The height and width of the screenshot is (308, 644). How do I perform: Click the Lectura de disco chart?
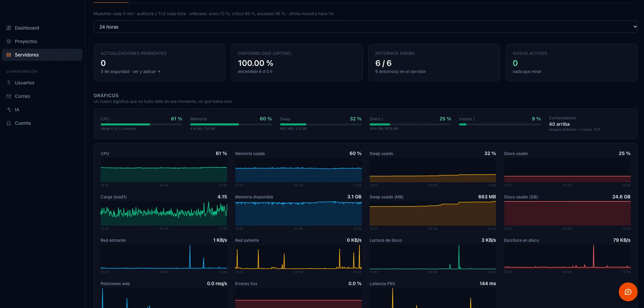433,257
